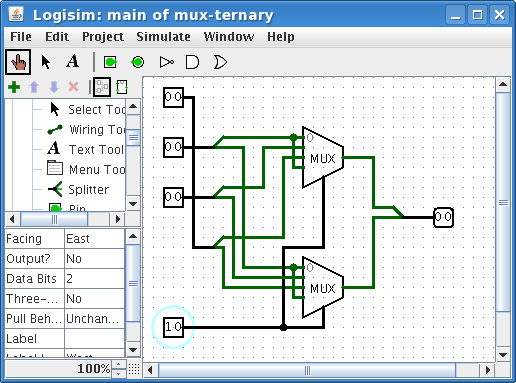516x383 pixels.
Task: Click the red X delete circuit icon
Action: 73,87
